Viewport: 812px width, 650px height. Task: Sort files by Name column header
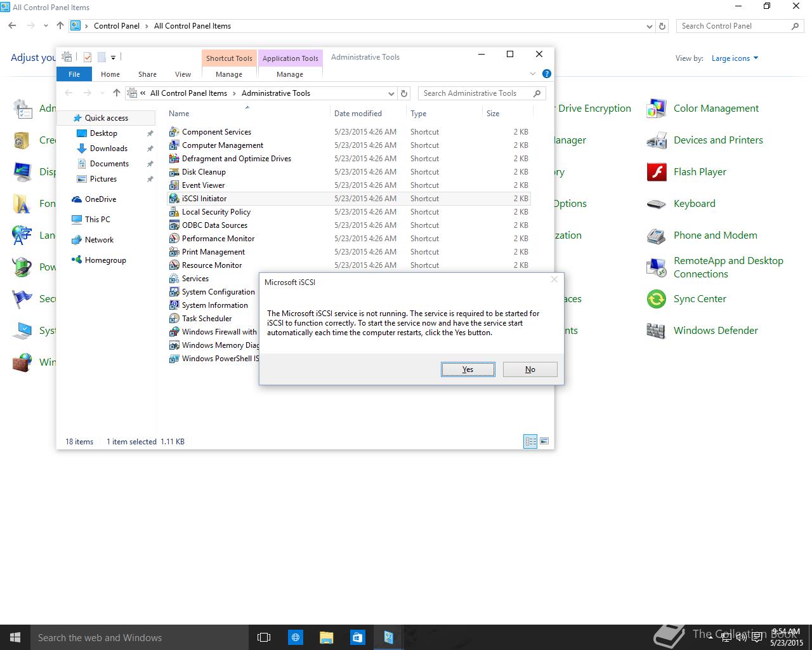click(247, 114)
